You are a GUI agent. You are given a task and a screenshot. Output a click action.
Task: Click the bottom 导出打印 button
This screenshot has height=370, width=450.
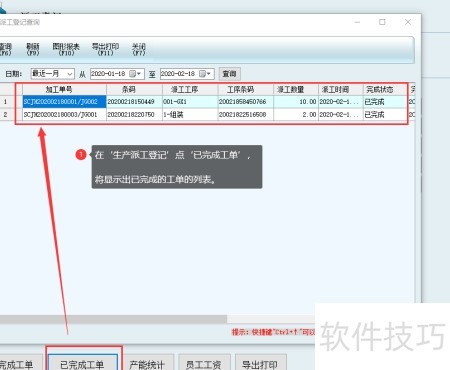coord(260,363)
